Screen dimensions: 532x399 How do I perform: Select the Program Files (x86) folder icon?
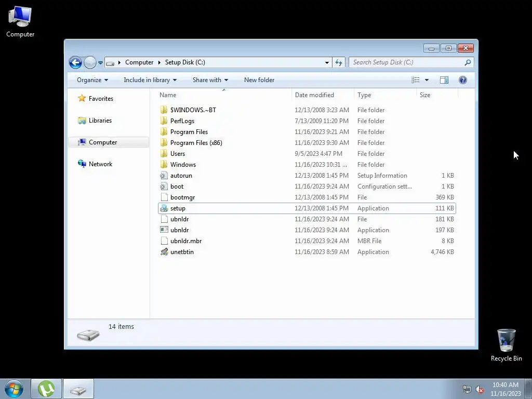[x=164, y=142]
